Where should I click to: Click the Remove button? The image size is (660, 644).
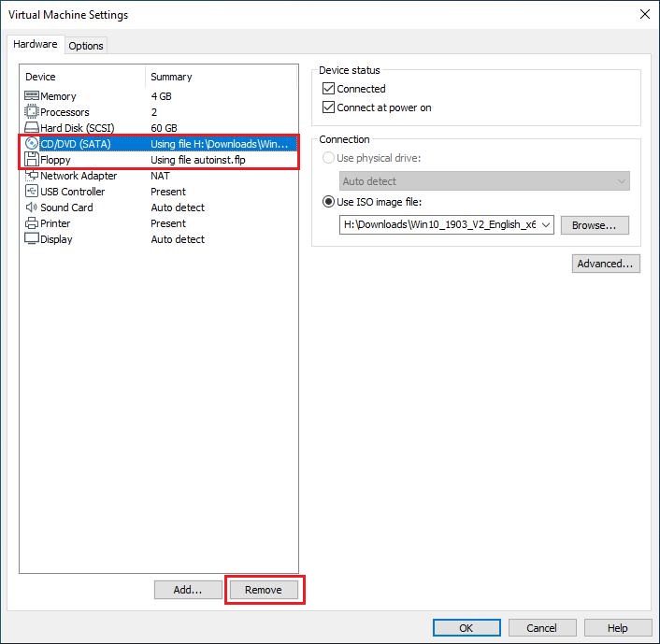click(x=264, y=590)
